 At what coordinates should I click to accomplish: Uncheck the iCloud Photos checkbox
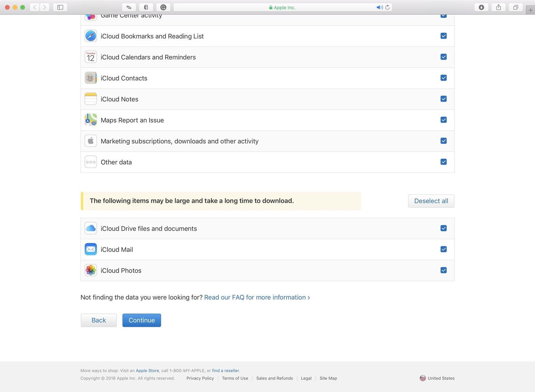point(444,270)
